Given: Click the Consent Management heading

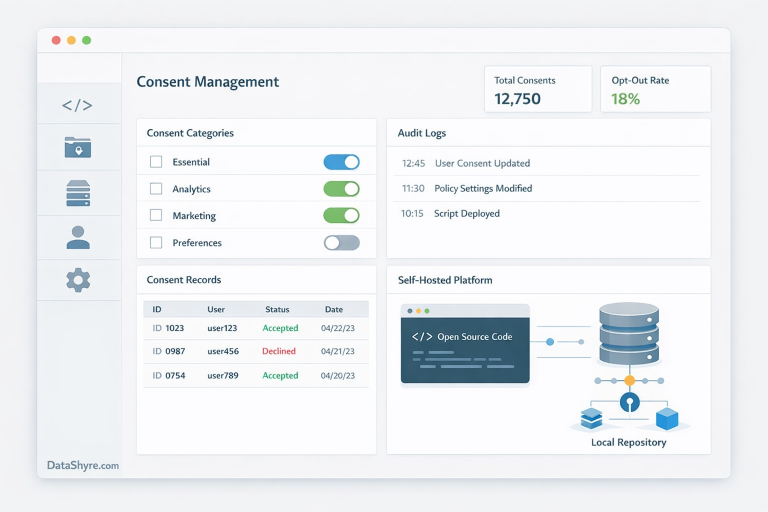Looking at the screenshot, I should click(x=208, y=82).
